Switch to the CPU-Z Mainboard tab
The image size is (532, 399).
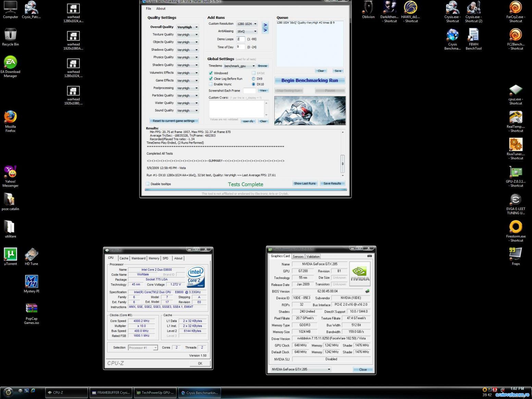(x=138, y=258)
